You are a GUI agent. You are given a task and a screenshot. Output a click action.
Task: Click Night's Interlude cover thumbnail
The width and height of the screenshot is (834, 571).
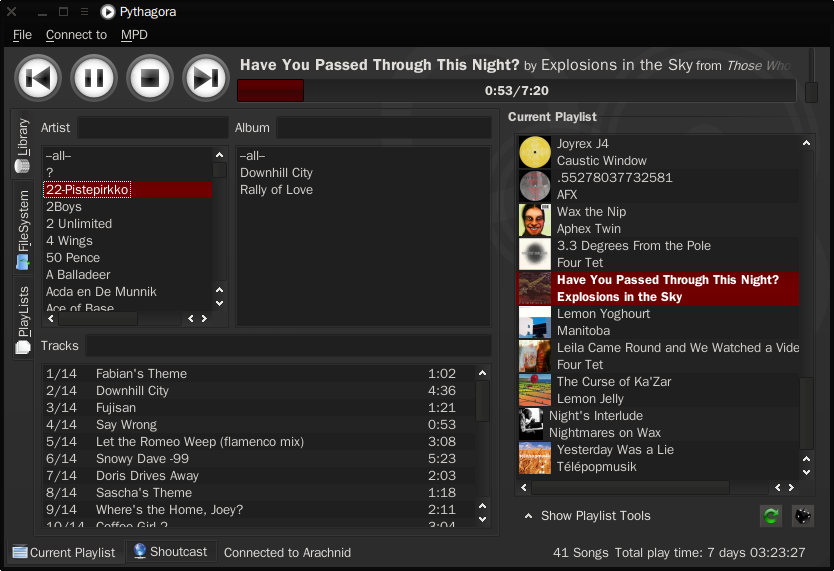click(x=531, y=424)
